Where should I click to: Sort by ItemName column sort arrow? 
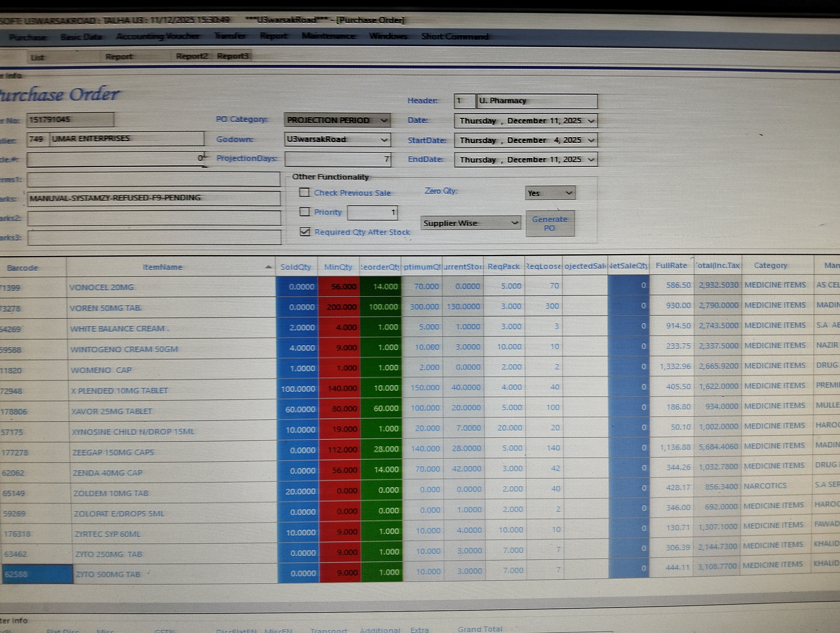(x=268, y=267)
